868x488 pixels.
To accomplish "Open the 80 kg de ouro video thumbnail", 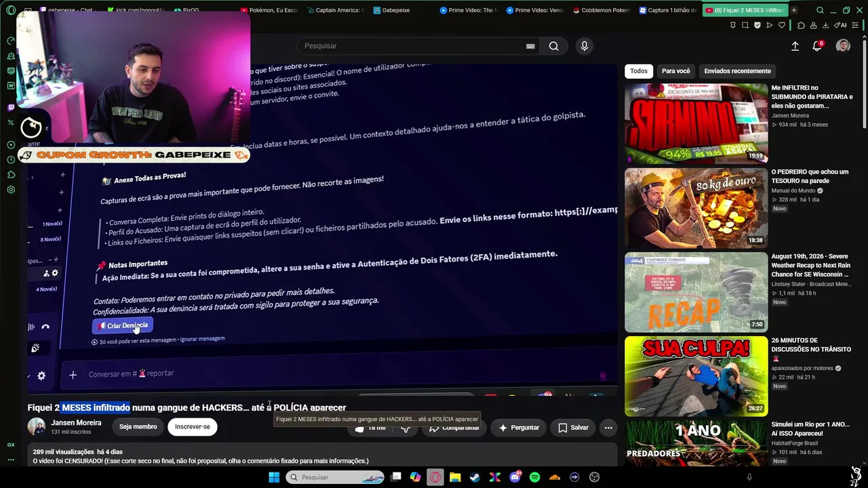I will (x=696, y=207).
